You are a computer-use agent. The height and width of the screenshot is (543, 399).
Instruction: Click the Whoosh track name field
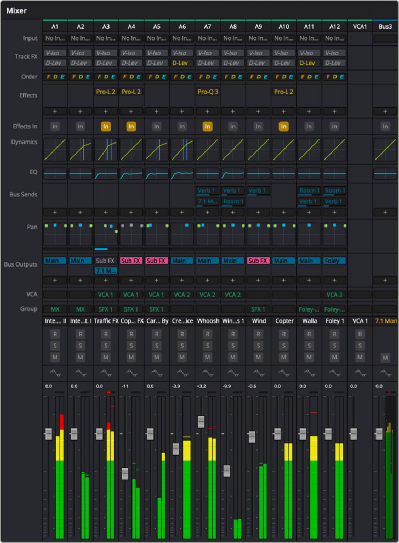pos(207,321)
